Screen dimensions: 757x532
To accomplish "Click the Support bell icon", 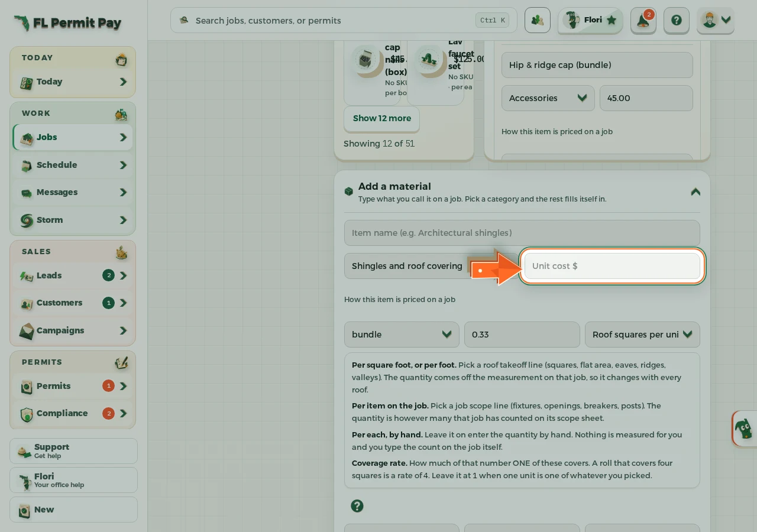I will 24,452.
